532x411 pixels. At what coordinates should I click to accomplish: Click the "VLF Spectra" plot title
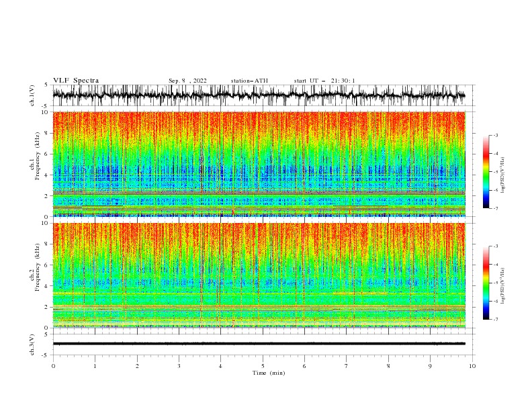pos(76,81)
